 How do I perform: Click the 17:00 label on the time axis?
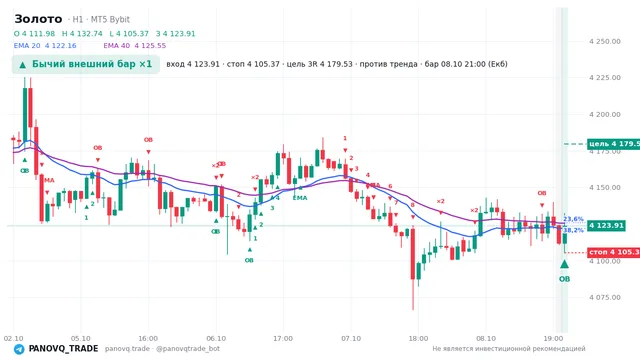[x=283, y=339]
